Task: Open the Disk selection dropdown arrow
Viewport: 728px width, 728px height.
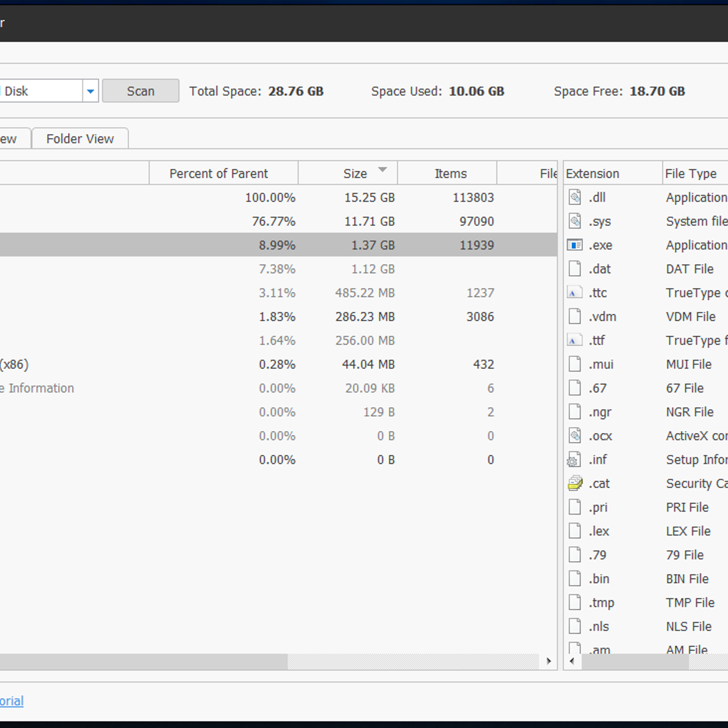Action: coord(91,91)
